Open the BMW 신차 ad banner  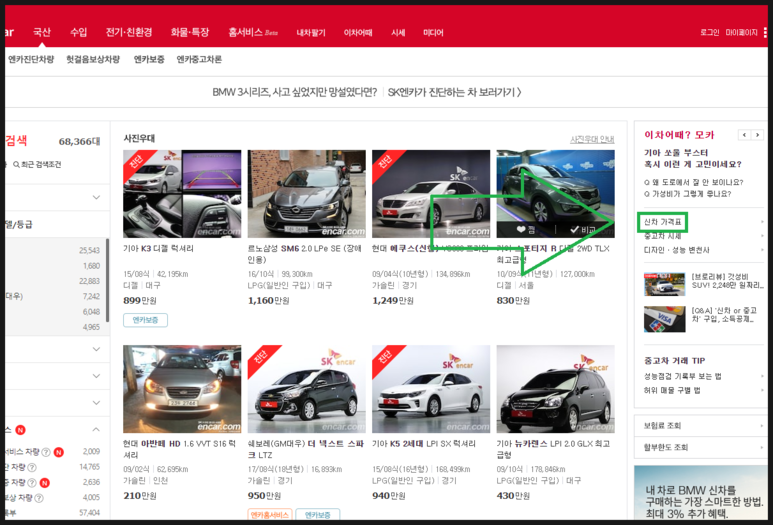(700, 492)
